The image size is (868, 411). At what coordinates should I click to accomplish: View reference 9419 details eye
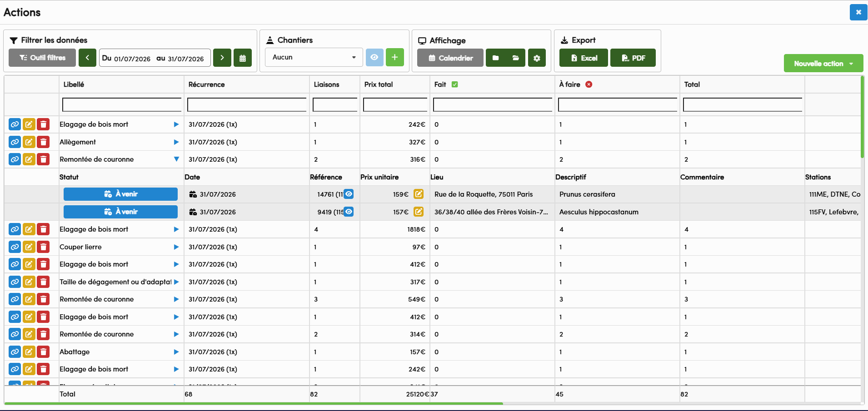pos(349,212)
